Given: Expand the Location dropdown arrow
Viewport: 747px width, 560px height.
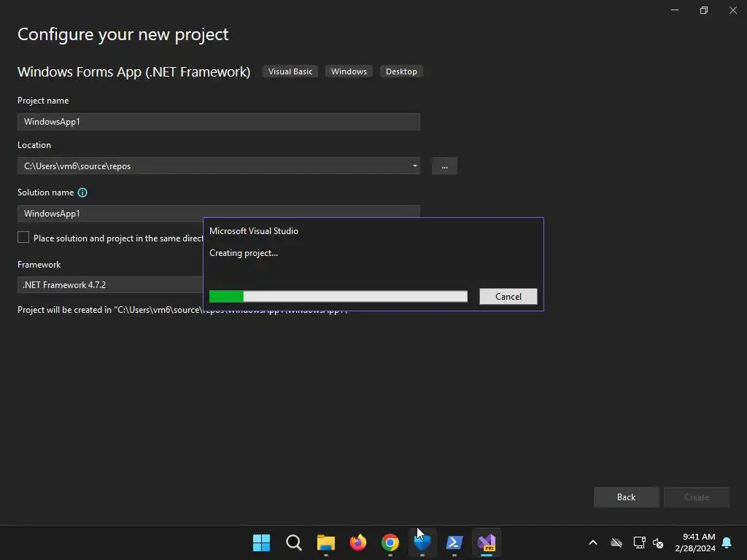Looking at the screenshot, I should [x=414, y=166].
